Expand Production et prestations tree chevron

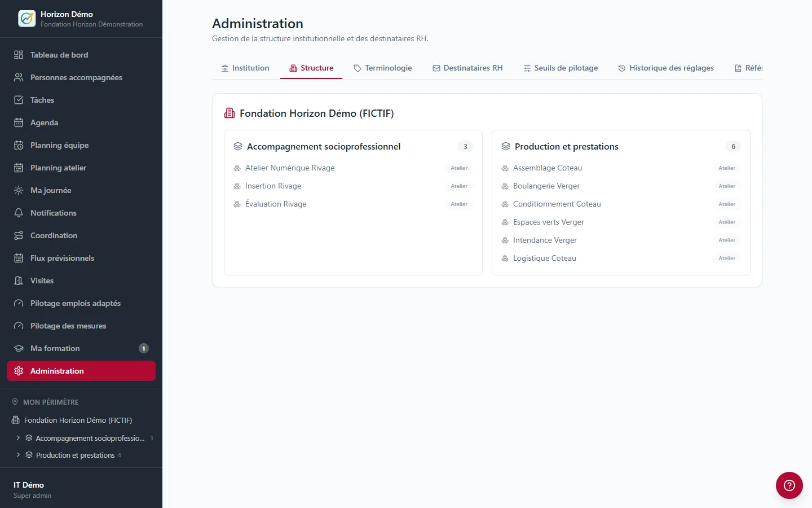18,455
